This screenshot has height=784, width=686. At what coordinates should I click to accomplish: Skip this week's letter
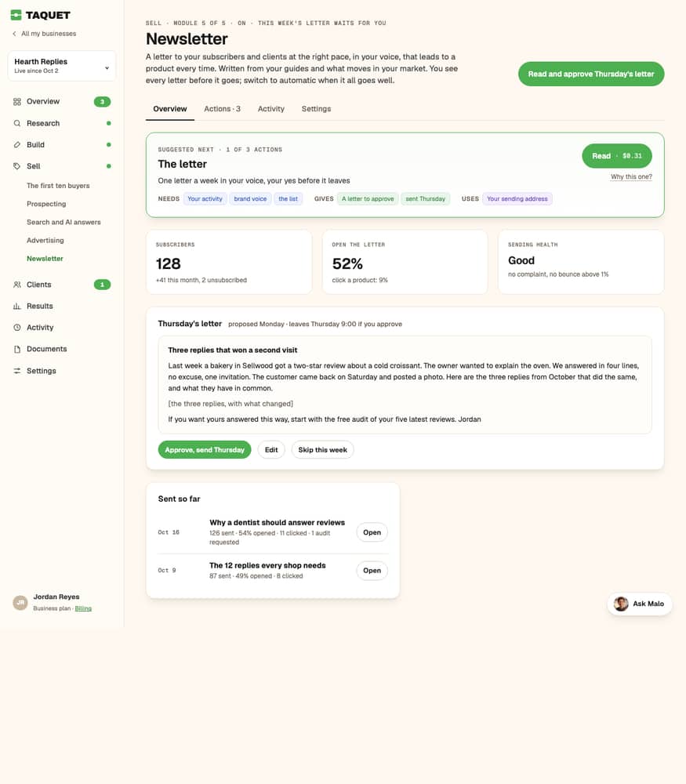[x=322, y=449]
